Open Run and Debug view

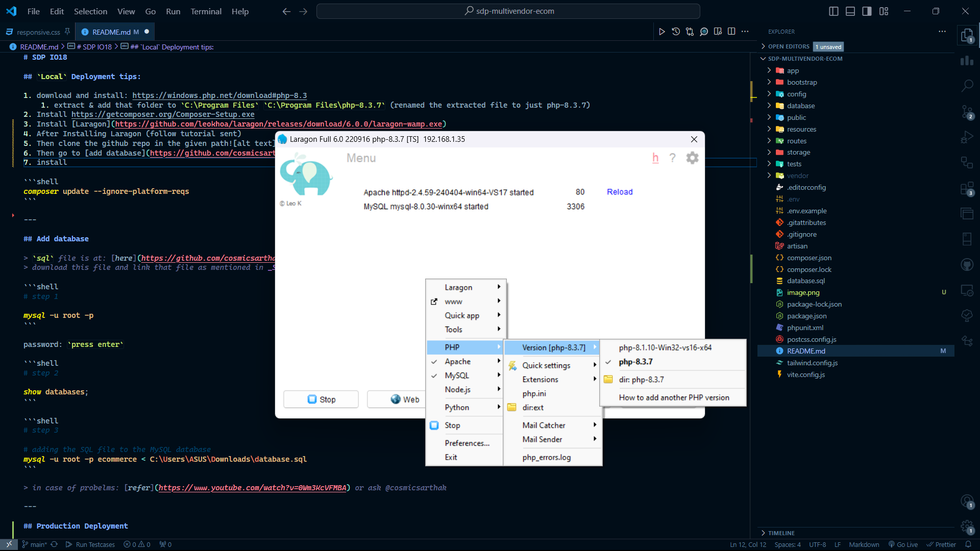tap(967, 137)
